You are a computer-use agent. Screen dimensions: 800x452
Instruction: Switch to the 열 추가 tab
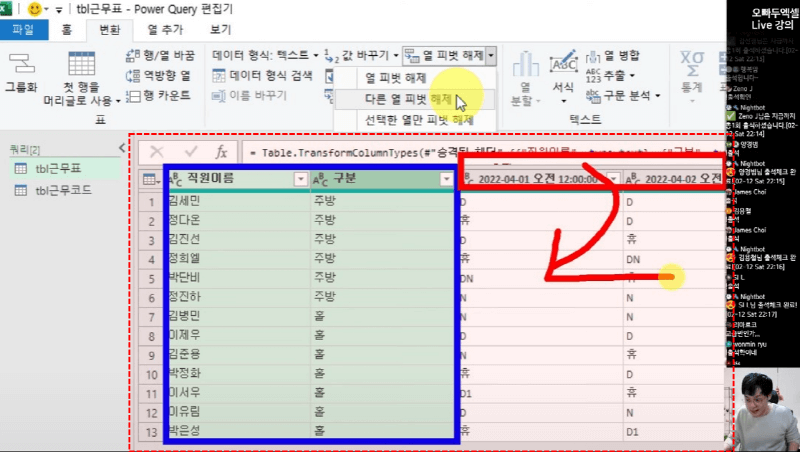[x=165, y=30]
